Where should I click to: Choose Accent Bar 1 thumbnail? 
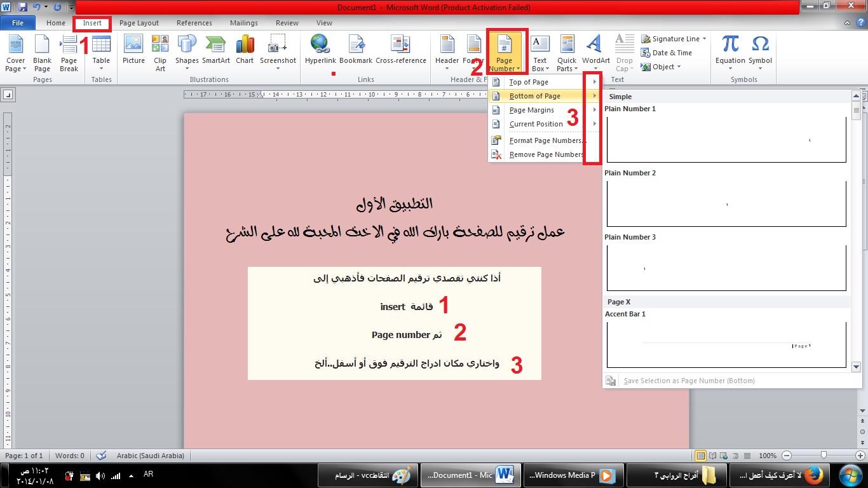click(726, 344)
